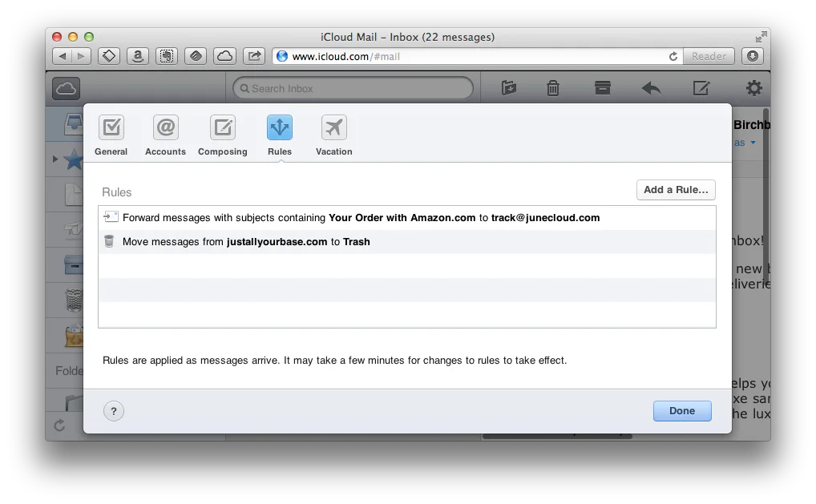Viewport: 816px width, 504px height.
Task: Select the justallyourbase.com trash rule
Action: coord(407,242)
